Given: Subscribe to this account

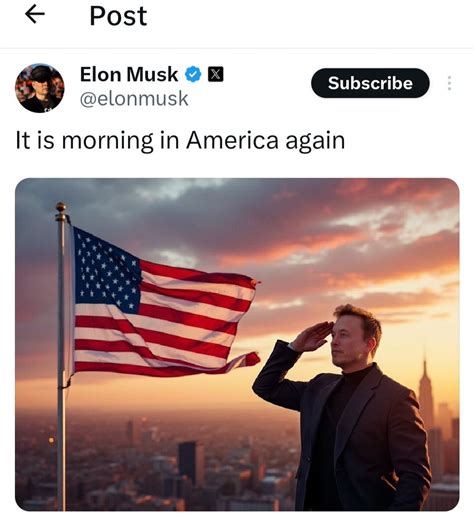Looking at the screenshot, I should [x=370, y=83].
